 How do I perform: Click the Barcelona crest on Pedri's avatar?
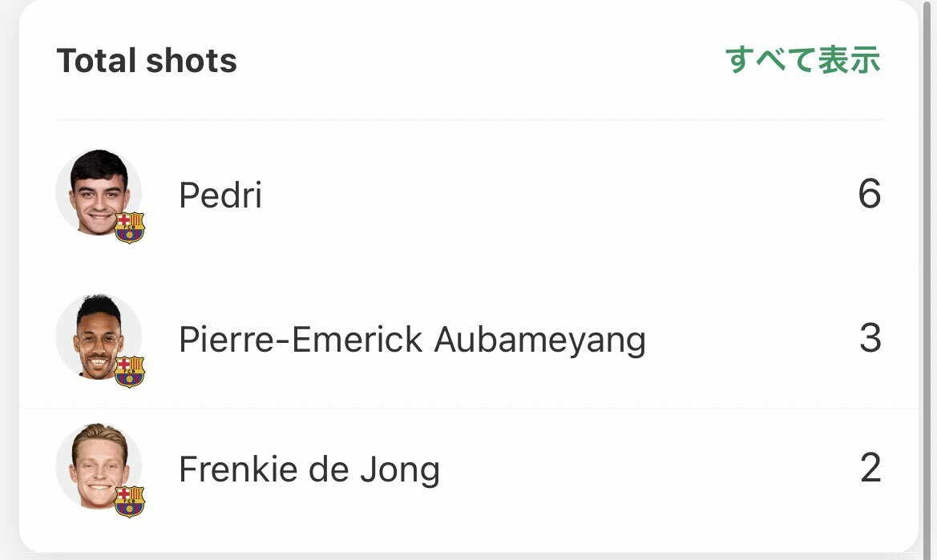(x=130, y=228)
